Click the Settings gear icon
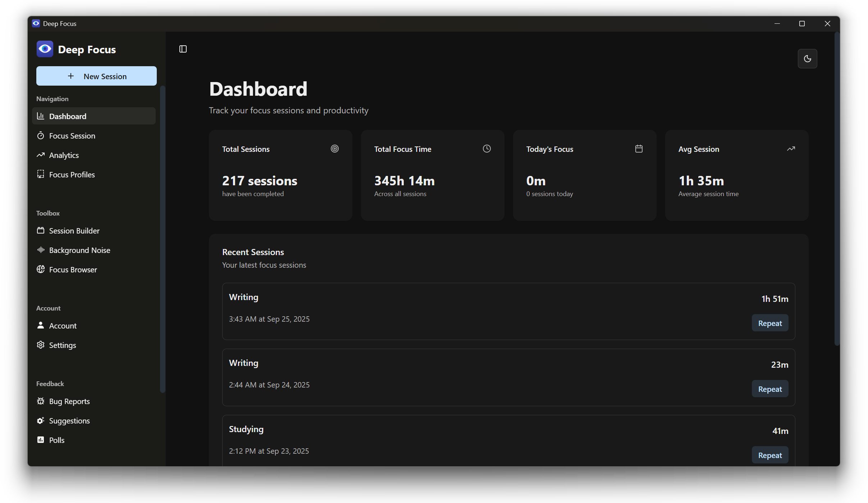This screenshot has height=503, width=868. [x=41, y=345]
